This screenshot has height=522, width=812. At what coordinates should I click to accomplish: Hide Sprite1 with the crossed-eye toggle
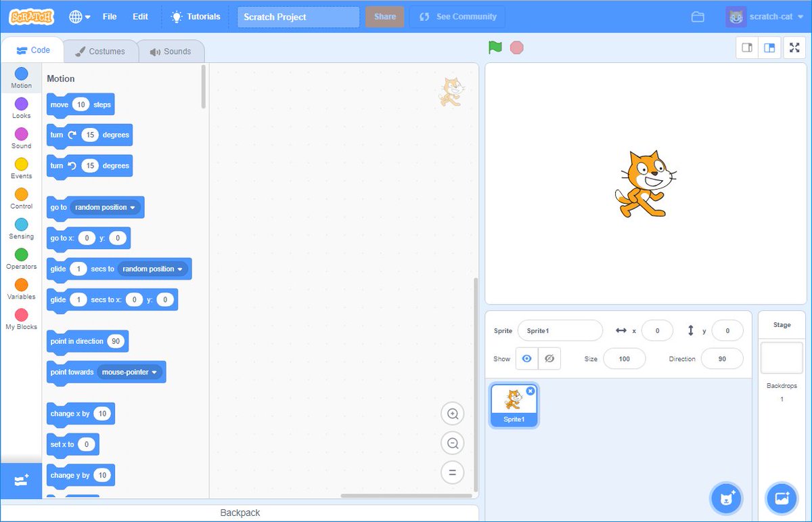[x=549, y=358]
